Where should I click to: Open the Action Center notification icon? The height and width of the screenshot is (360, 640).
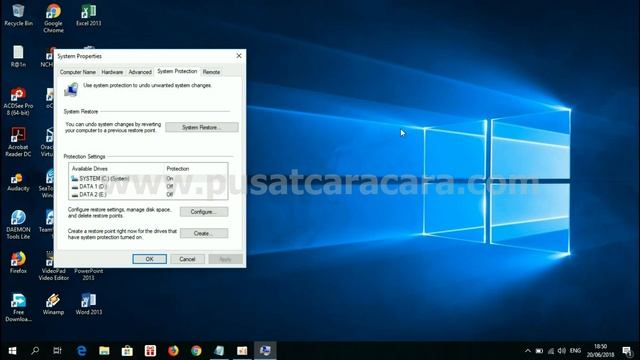[x=627, y=351]
